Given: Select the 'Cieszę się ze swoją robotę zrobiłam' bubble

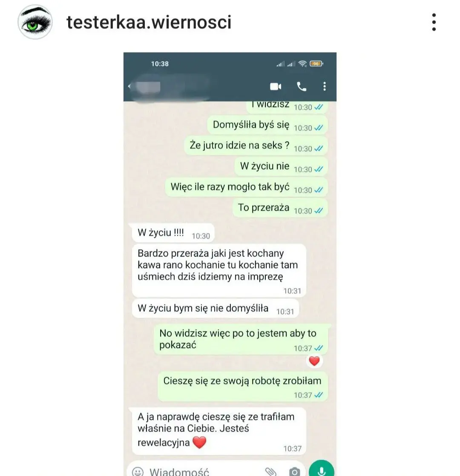Looking at the screenshot, I should click(242, 387).
